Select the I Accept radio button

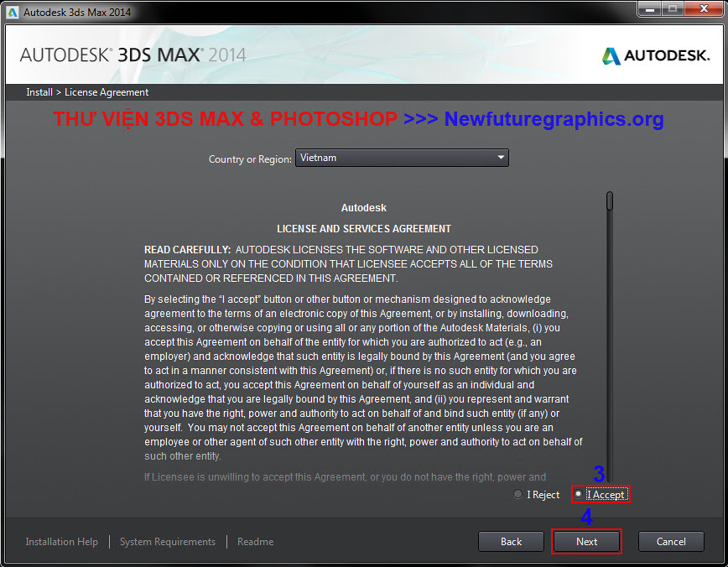(578, 494)
